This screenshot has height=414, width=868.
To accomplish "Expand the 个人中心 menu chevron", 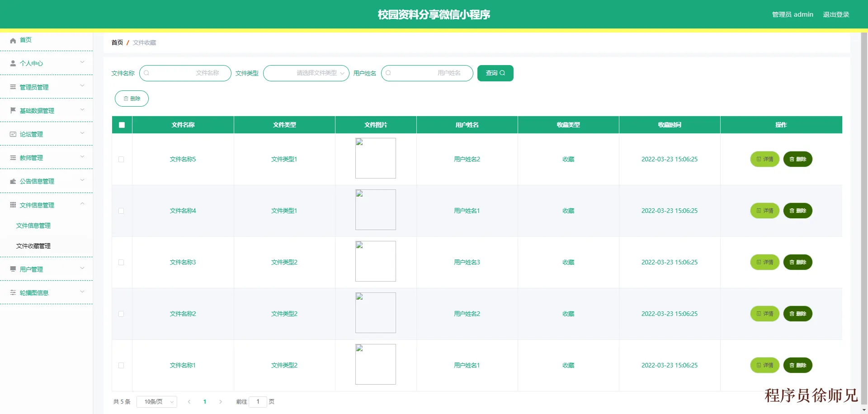I will tap(82, 62).
